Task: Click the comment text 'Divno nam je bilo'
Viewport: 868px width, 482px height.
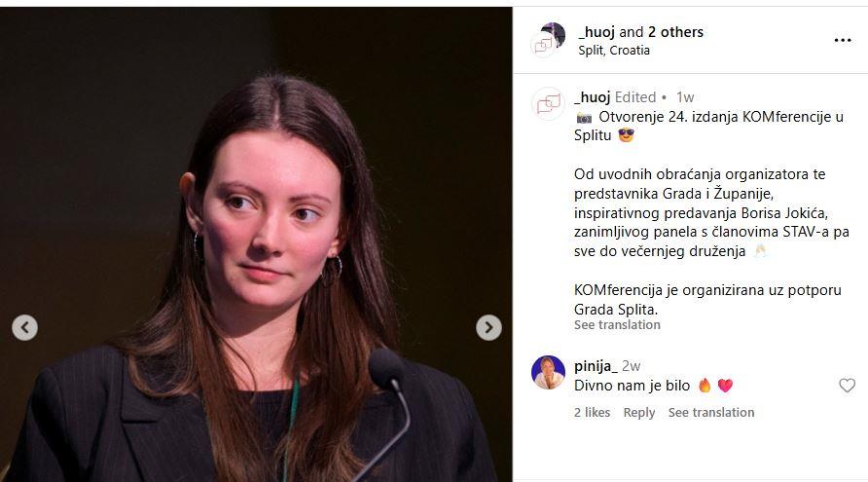Action: [x=633, y=386]
